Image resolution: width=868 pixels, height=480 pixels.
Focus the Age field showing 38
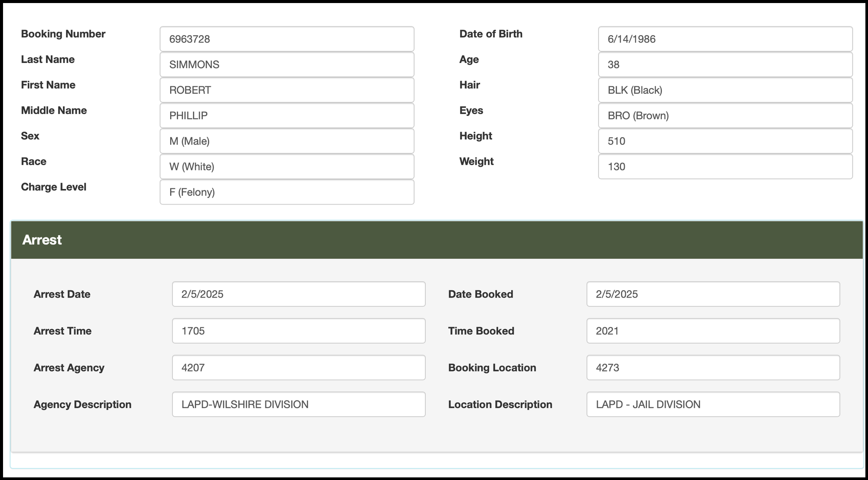tap(725, 65)
